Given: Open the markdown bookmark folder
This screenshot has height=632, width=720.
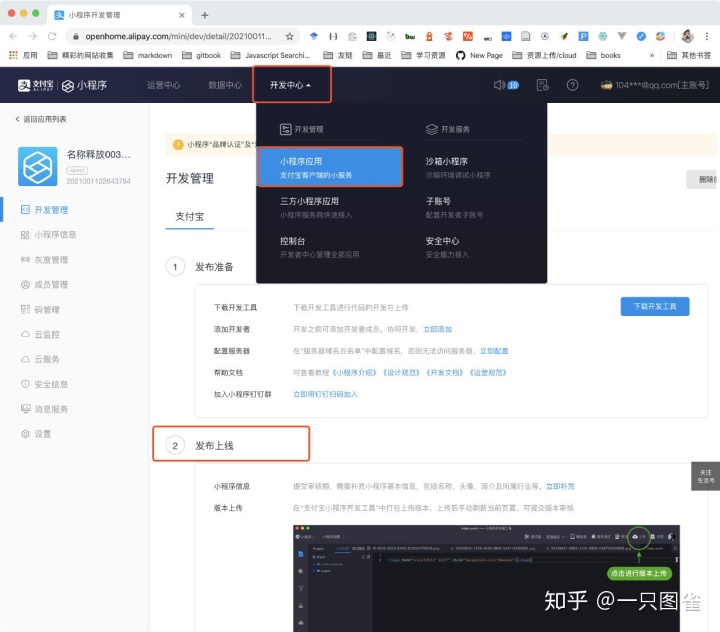Looking at the screenshot, I should [x=148, y=55].
